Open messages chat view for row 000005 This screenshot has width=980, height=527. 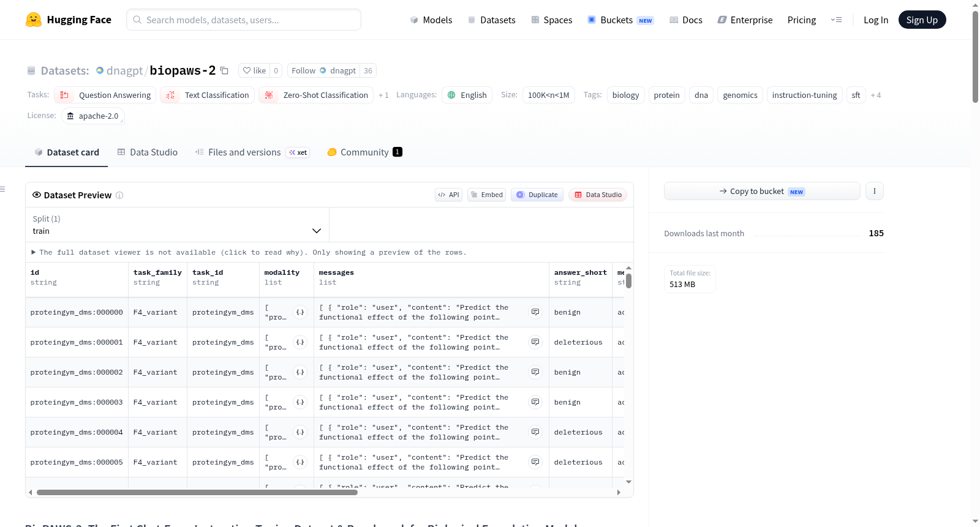pos(535,462)
